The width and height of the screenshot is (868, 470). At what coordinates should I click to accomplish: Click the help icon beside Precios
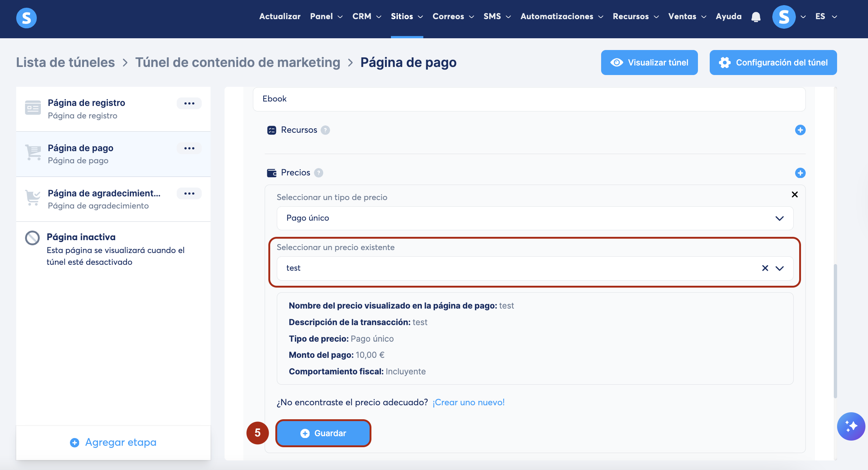(x=319, y=173)
